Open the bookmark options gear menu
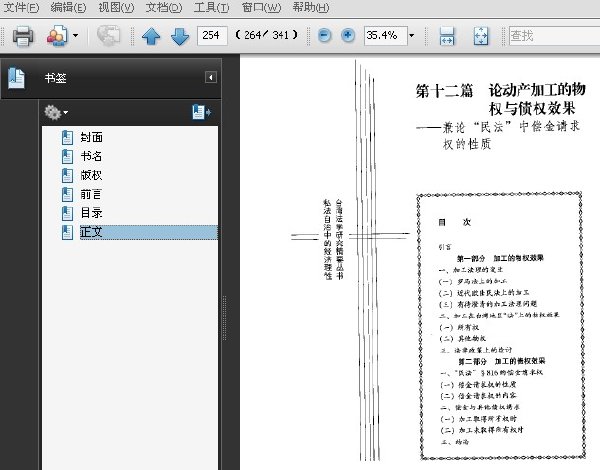 [56, 113]
